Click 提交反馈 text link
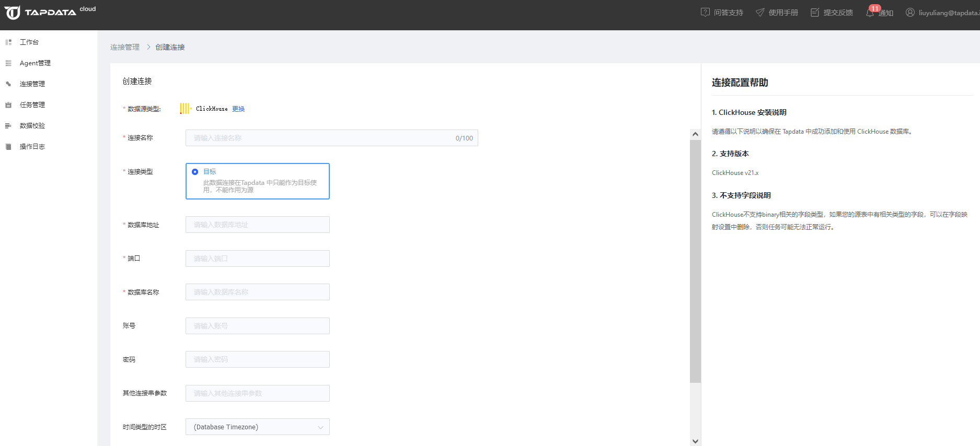The image size is (980, 446). 838,13
